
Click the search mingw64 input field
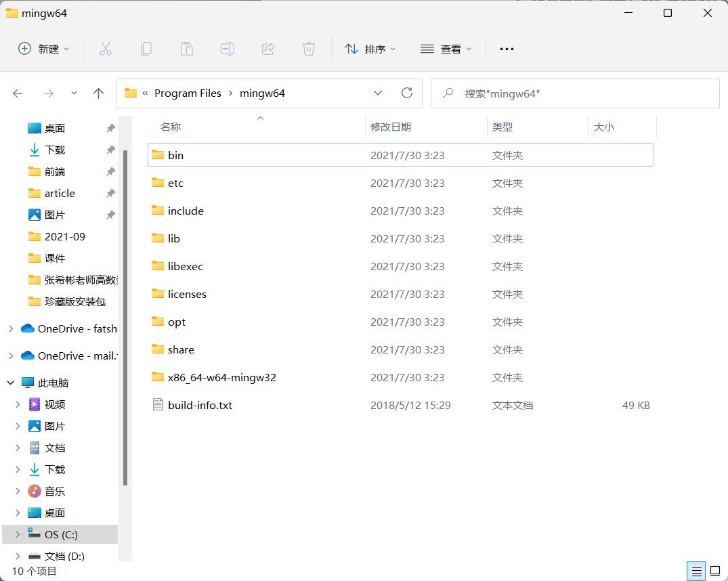tap(575, 93)
